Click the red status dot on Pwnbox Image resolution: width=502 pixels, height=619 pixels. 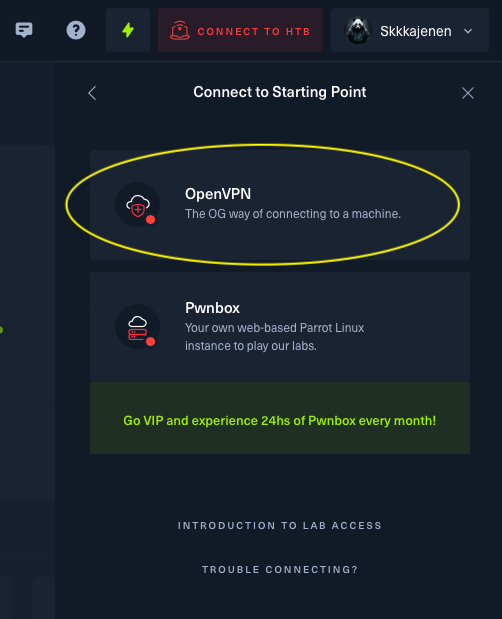[x=150, y=341]
